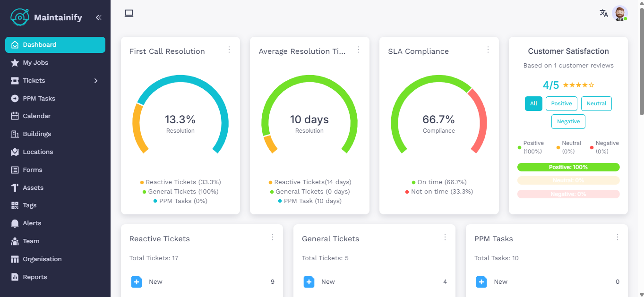Open the Reports page from sidebar
Viewport: 644px width, 297px height.
(35, 277)
